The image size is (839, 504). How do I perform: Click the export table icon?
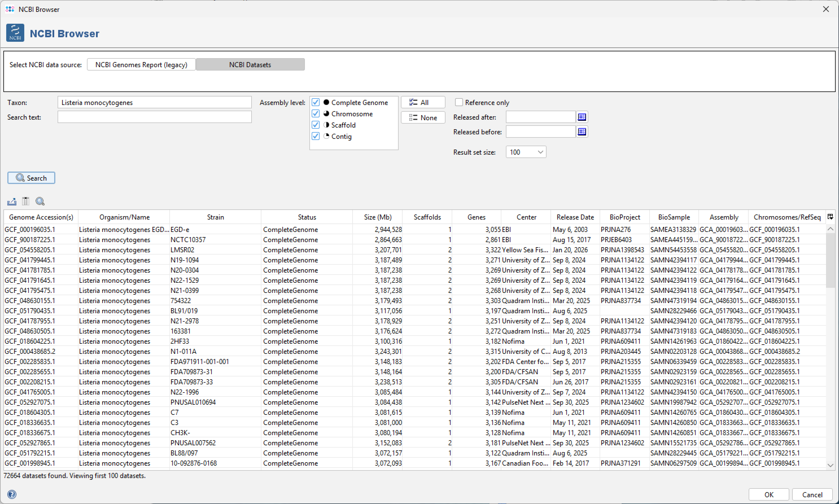[12, 201]
